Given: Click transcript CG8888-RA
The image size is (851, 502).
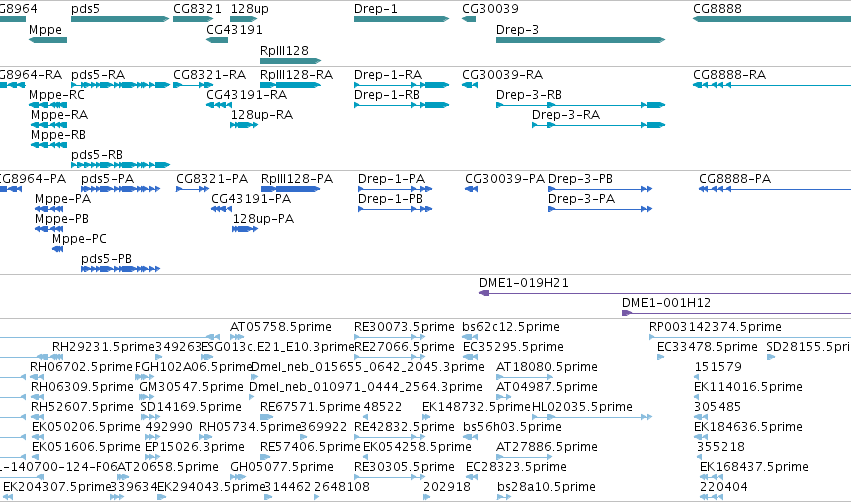Looking at the screenshot, I should pos(772,85).
